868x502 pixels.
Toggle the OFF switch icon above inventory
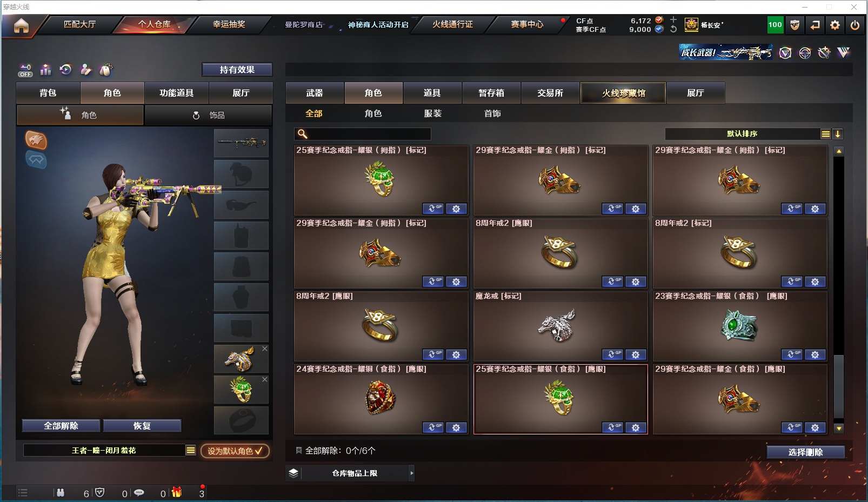point(25,70)
